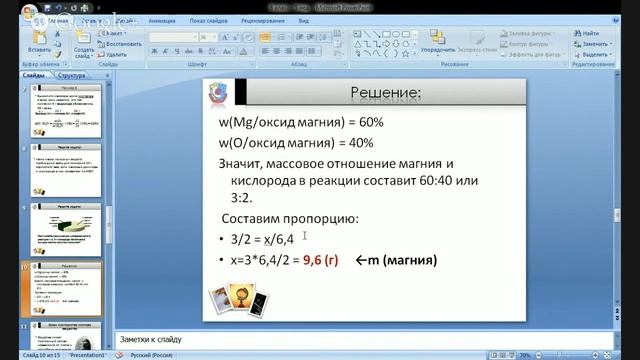The image size is (640, 360).
Task: Click the Increase font size icon
Action: pyautogui.click(x=225, y=38)
